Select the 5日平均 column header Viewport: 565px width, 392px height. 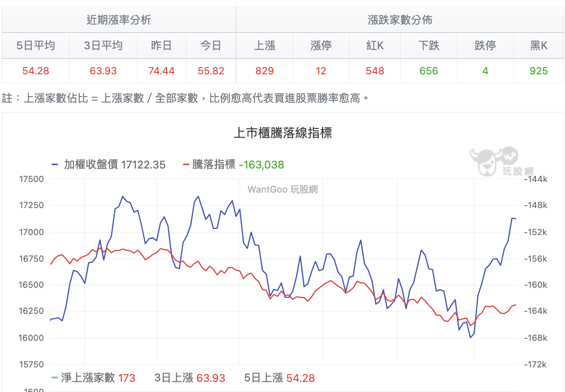click(x=36, y=45)
